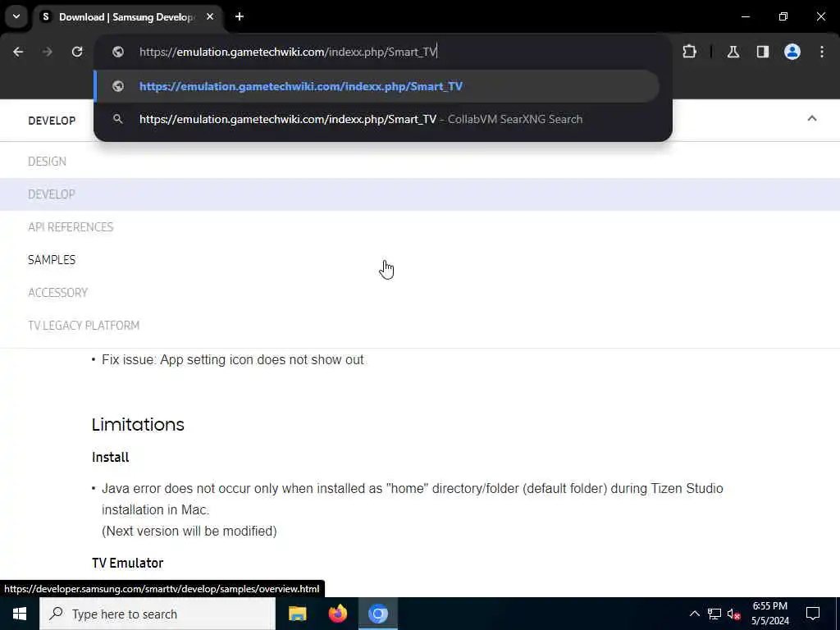840x630 pixels.
Task: Open the notification center icon
Action: pos(813,614)
